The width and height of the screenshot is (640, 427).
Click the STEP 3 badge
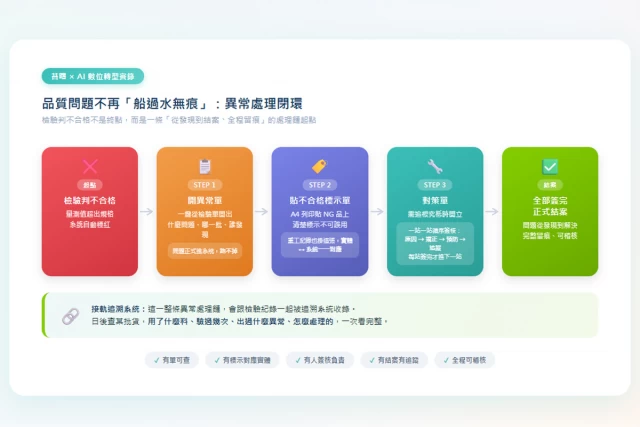coord(435,185)
